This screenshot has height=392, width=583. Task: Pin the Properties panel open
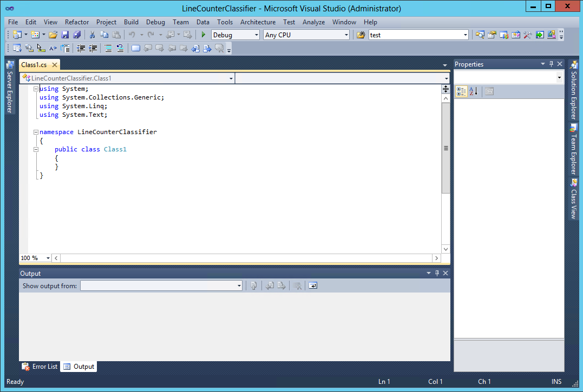point(551,64)
